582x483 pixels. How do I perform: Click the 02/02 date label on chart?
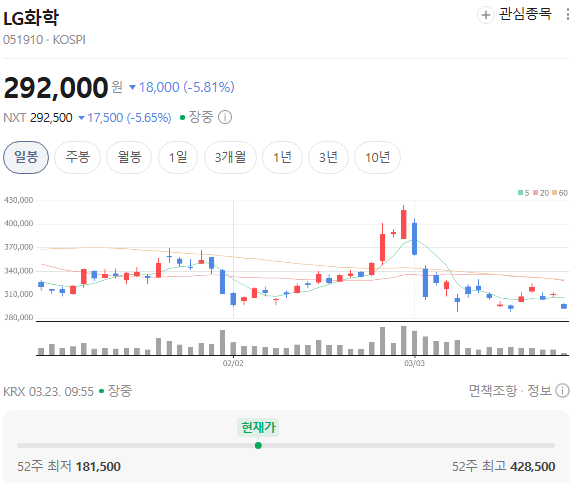pos(233,363)
